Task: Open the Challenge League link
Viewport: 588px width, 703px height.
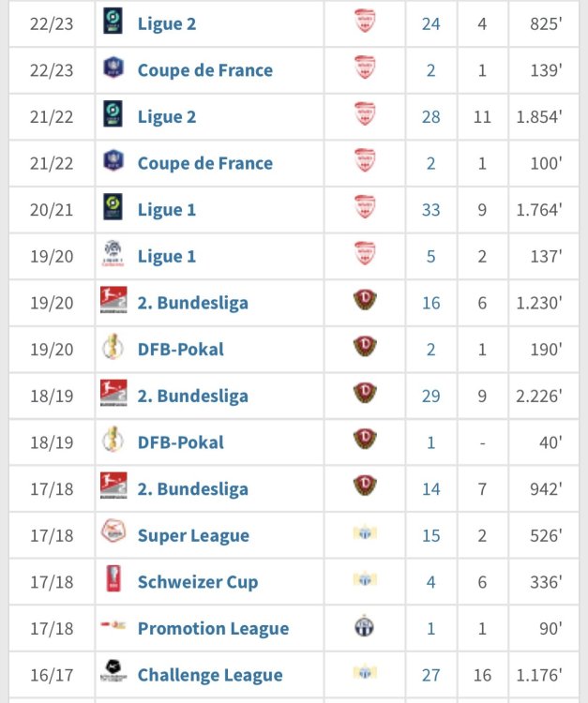Action: click(209, 675)
